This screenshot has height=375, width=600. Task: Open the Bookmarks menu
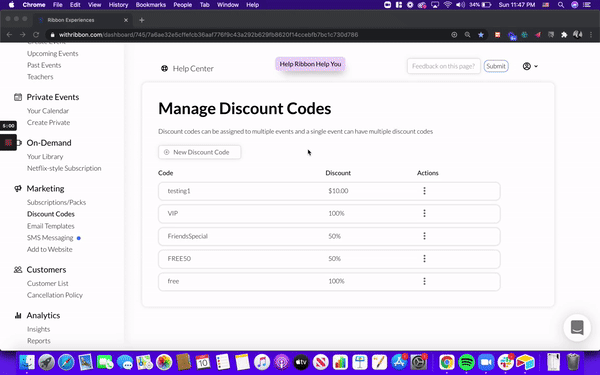point(151,5)
